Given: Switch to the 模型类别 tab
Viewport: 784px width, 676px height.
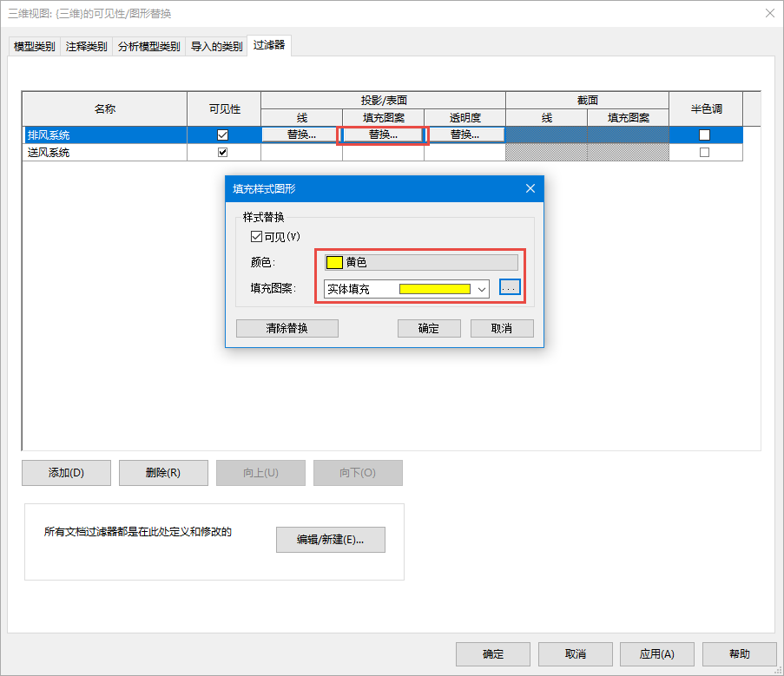Looking at the screenshot, I should pyautogui.click(x=35, y=47).
